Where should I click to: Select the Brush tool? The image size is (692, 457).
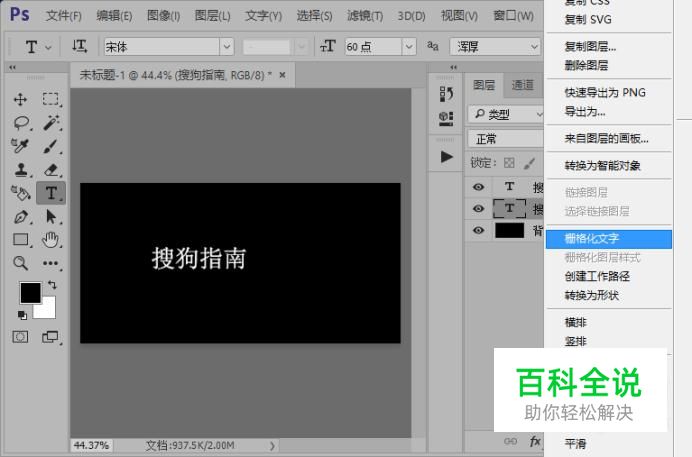(x=50, y=146)
